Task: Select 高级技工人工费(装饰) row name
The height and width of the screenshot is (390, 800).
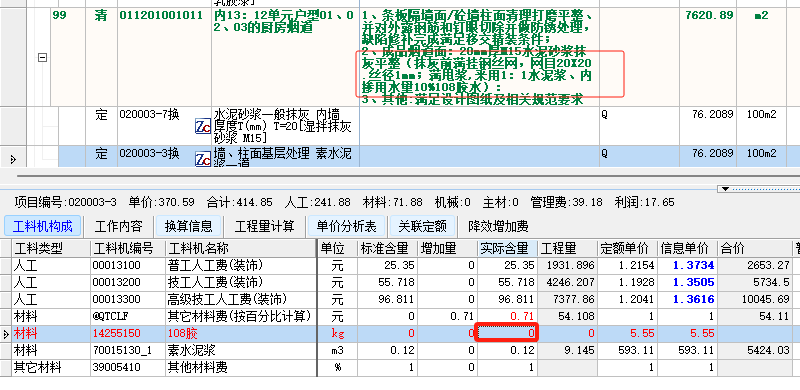Action: click(227, 299)
